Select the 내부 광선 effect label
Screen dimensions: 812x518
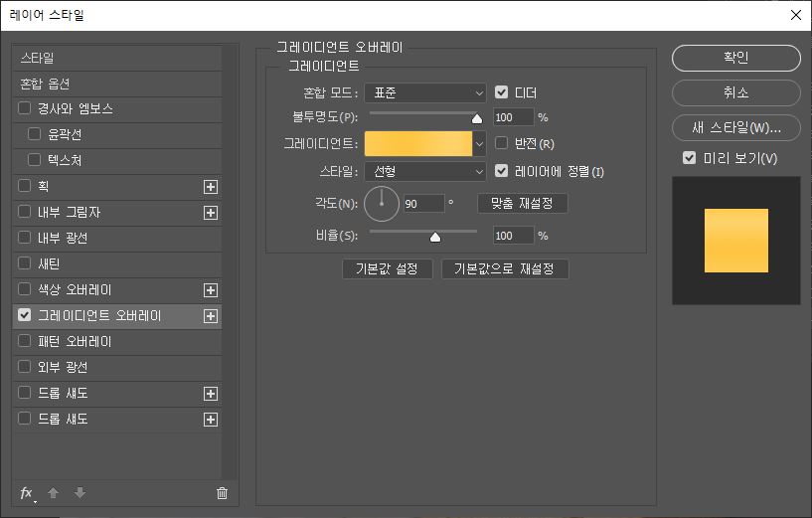click(x=63, y=238)
